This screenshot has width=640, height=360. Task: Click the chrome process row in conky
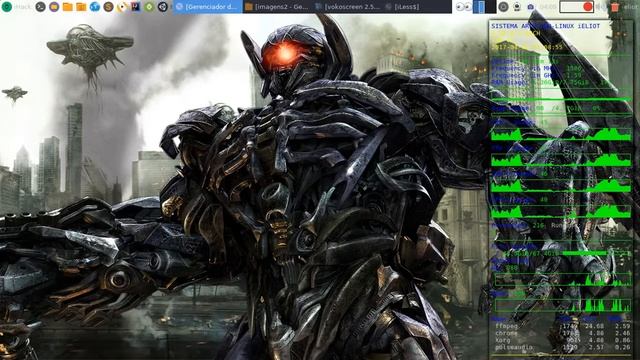click(x=562, y=333)
